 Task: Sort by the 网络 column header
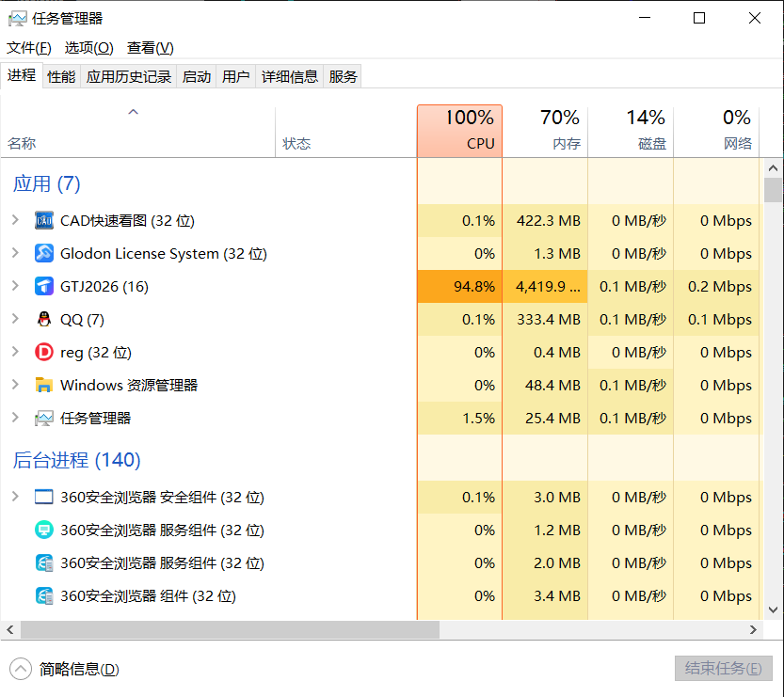click(716, 131)
